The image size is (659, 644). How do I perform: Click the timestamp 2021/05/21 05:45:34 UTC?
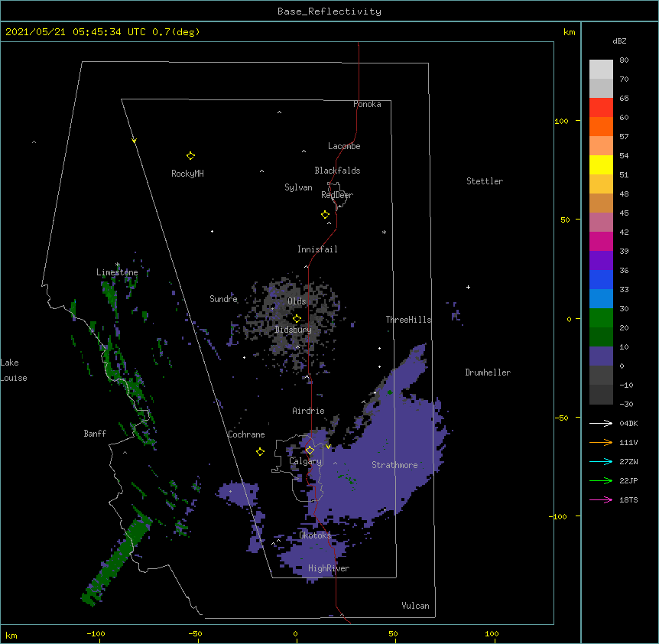coord(76,32)
